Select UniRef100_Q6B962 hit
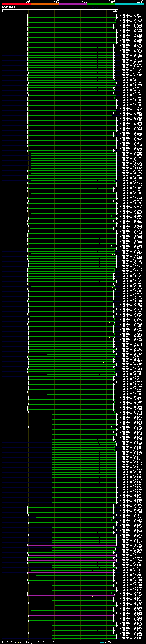Screen dimensions: 146x644 [x=131, y=135]
